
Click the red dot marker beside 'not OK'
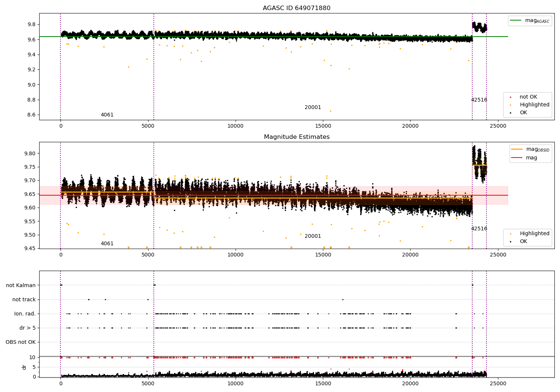pos(510,97)
